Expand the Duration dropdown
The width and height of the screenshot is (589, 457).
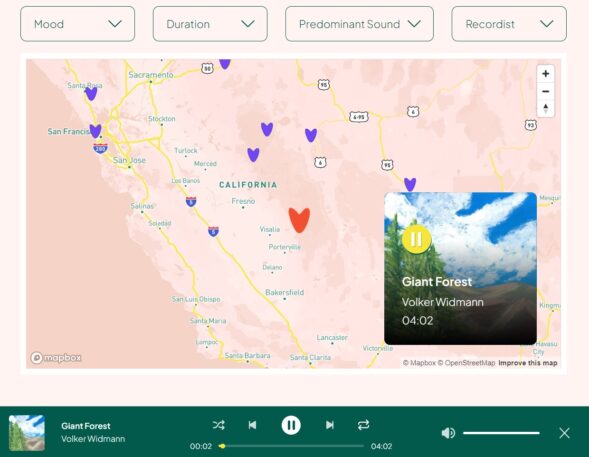coord(210,24)
